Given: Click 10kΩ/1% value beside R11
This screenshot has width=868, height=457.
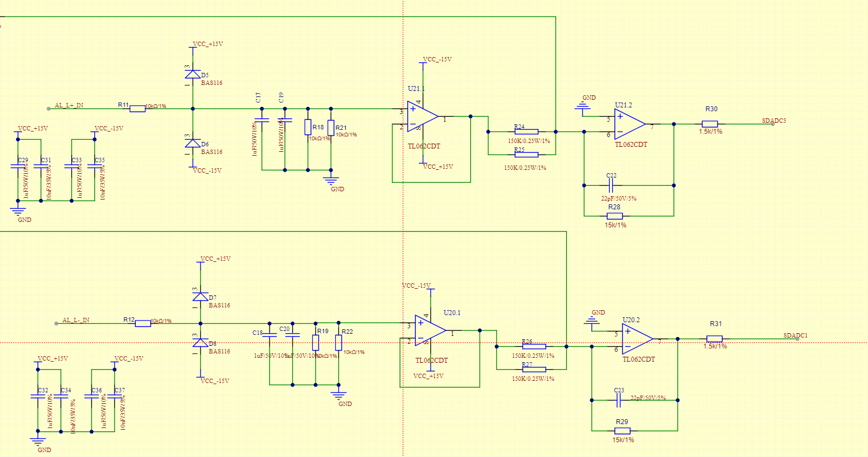Looking at the screenshot, I should pos(156,106).
